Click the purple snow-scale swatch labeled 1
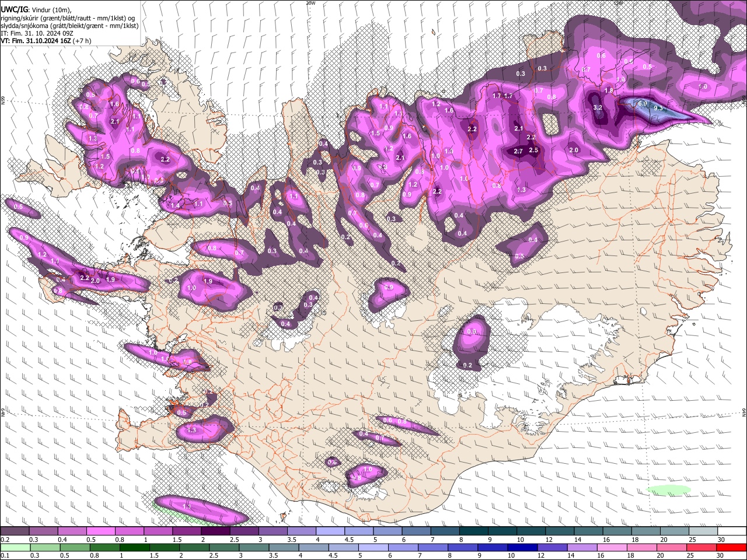The image size is (747, 560). point(158,531)
